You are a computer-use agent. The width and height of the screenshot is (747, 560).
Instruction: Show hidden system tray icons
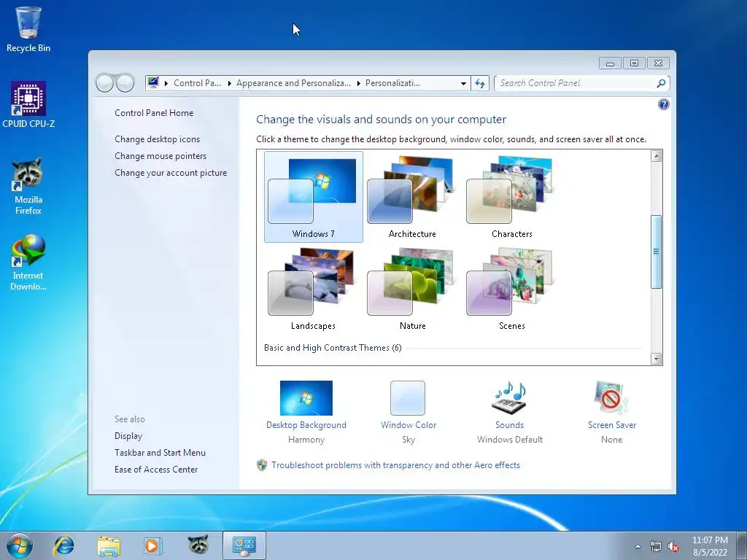(x=638, y=546)
